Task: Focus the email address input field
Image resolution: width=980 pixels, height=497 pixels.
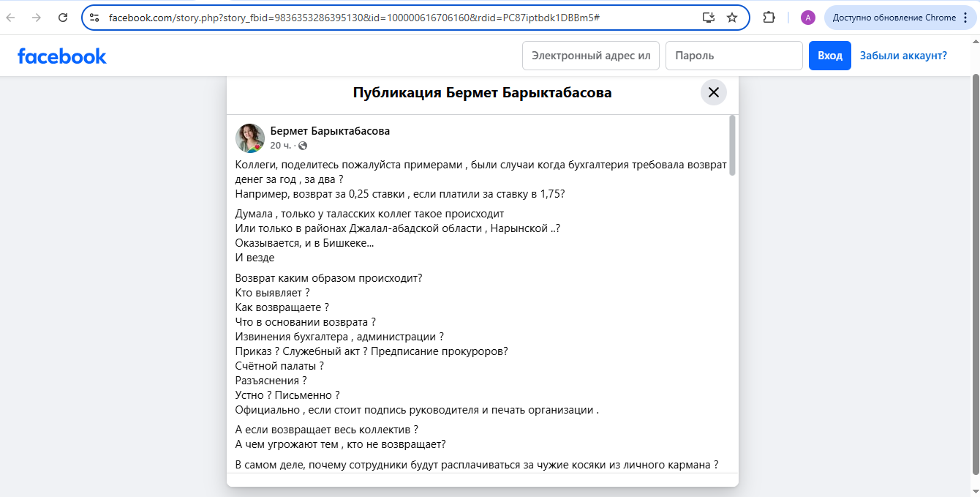Action: point(591,56)
